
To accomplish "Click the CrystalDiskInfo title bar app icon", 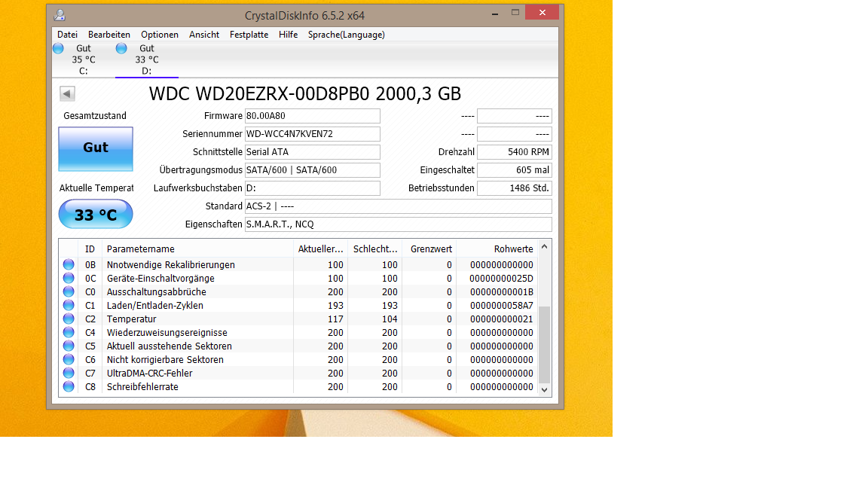I will tap(60, 15).
